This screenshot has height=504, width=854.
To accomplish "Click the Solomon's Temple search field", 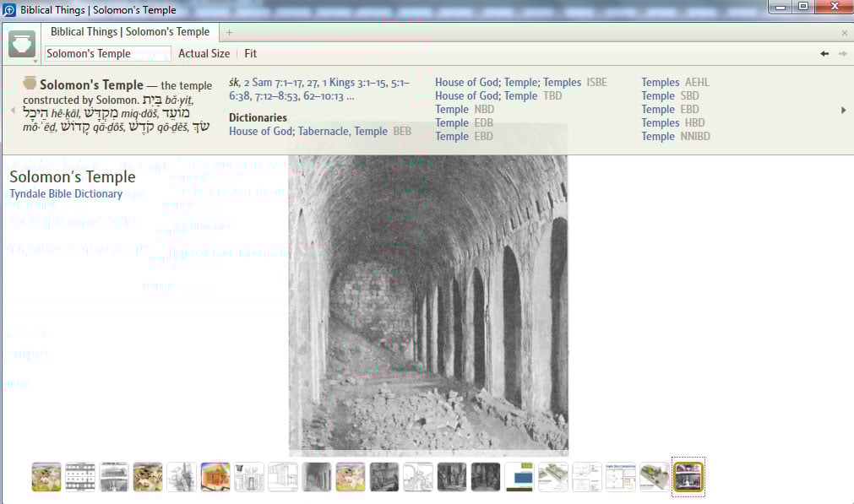I will 107,52.
